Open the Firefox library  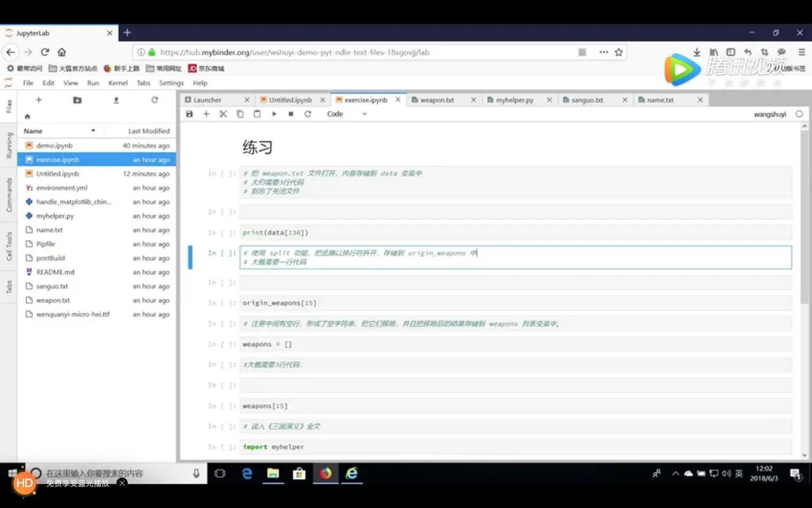click(x=714, y=52)
